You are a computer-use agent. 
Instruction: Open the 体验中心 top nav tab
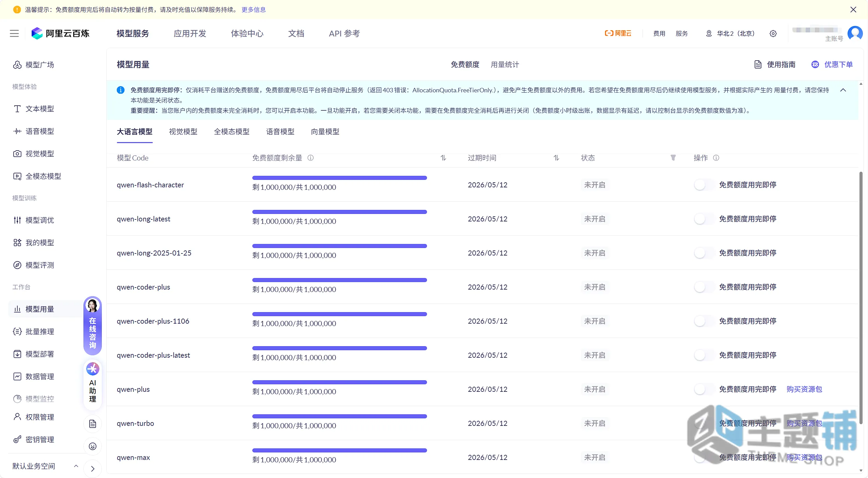pos(247,33)
